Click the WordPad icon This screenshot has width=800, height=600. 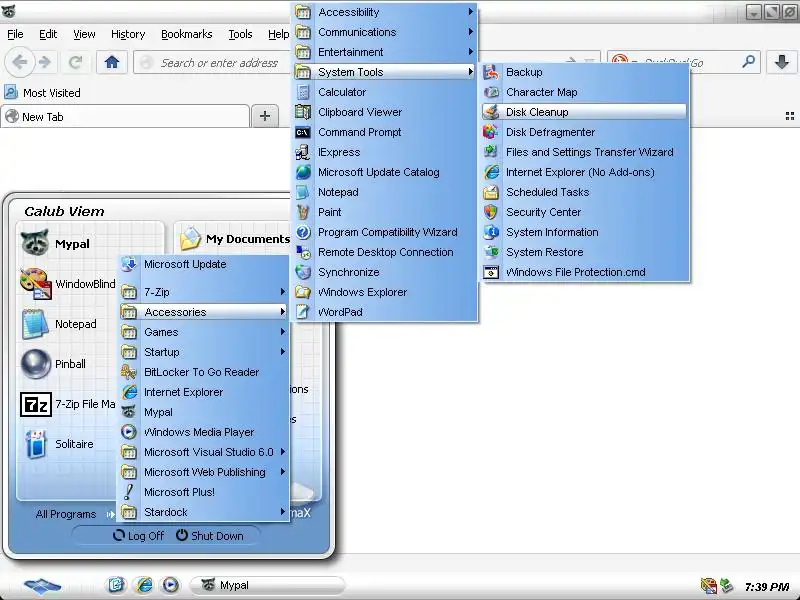click(303, 312)
